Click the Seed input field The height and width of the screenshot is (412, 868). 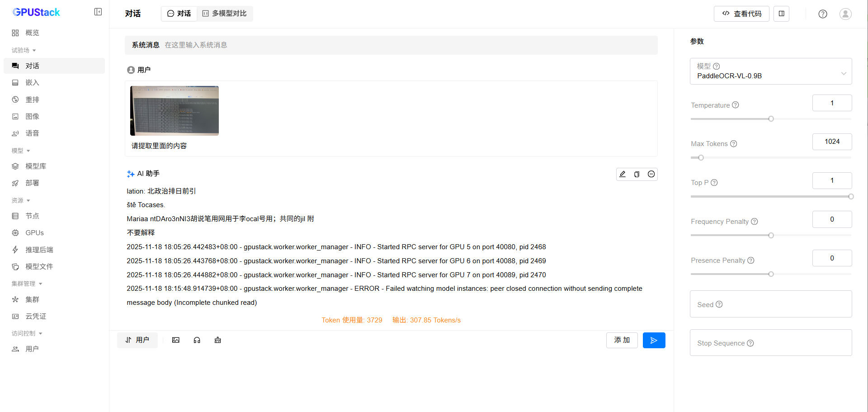pos(771,304)
